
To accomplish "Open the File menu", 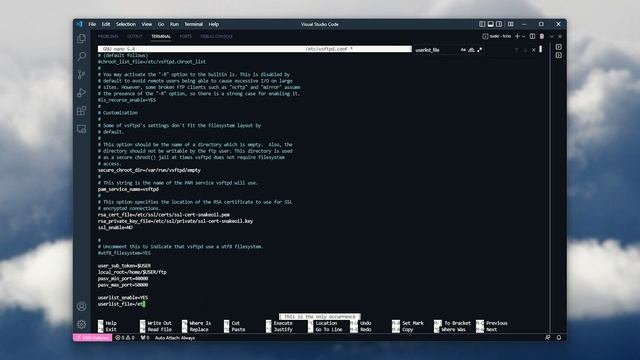I will [x=92, y=24].
